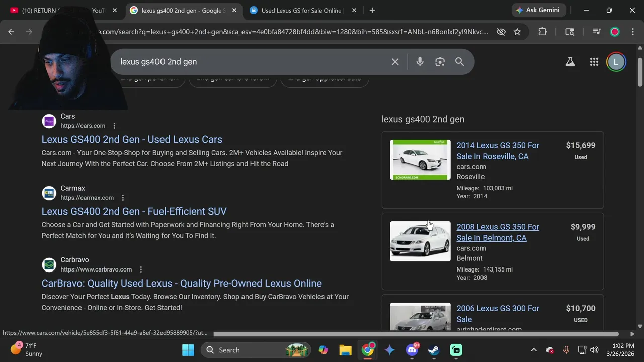Viewport: 644px width, 362px height.
Task: Open more options for Carbravo result
Action: click(x=141, y=269)
